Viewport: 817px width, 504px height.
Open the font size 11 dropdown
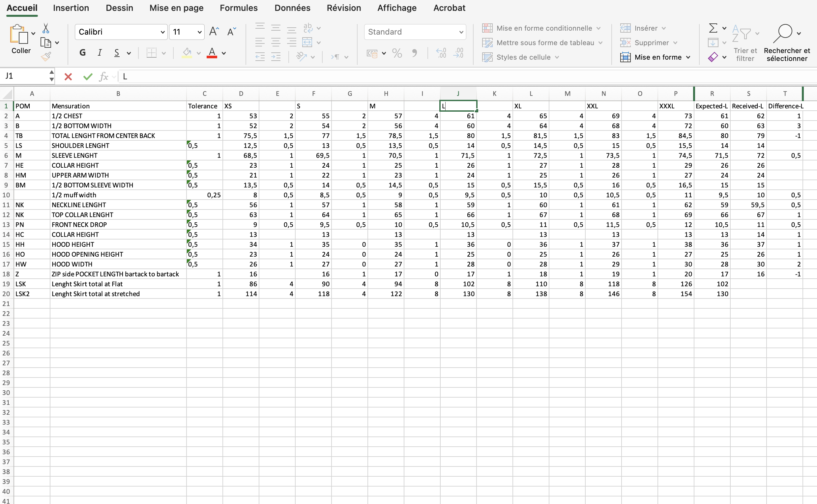(x=199, y=32)
